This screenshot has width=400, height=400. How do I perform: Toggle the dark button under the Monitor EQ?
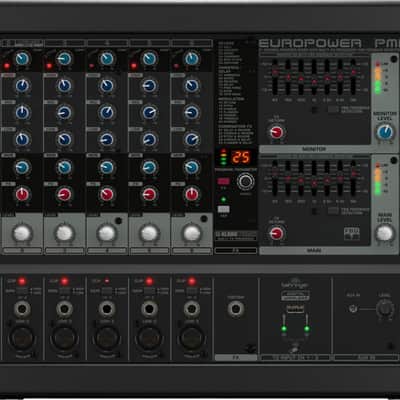click(315, 109)
